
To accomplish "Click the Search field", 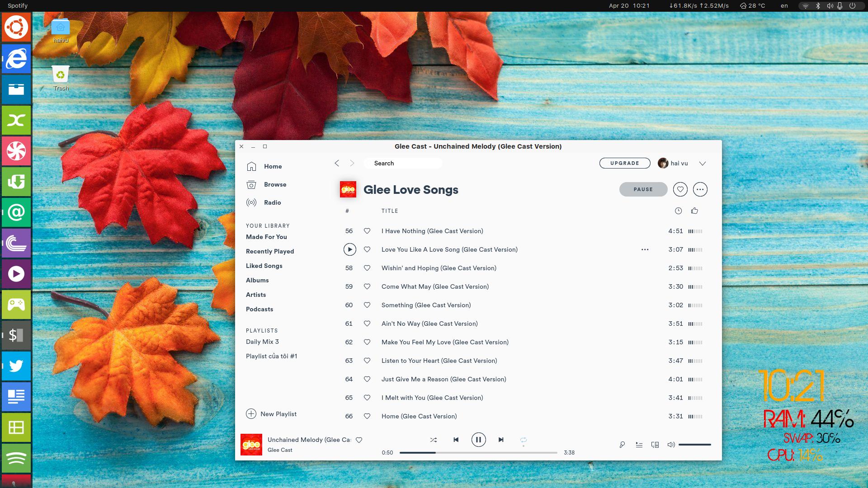I will tap(403, 163).
